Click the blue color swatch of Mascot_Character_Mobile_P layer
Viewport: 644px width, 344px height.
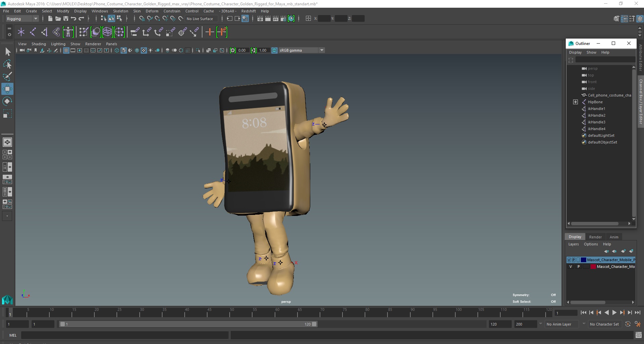584,260
